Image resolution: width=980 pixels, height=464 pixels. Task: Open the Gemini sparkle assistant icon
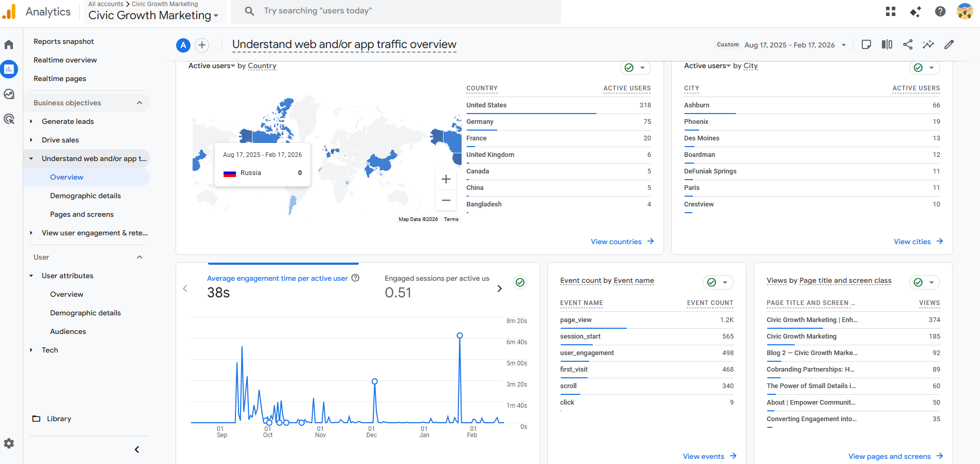coord(915,11)
